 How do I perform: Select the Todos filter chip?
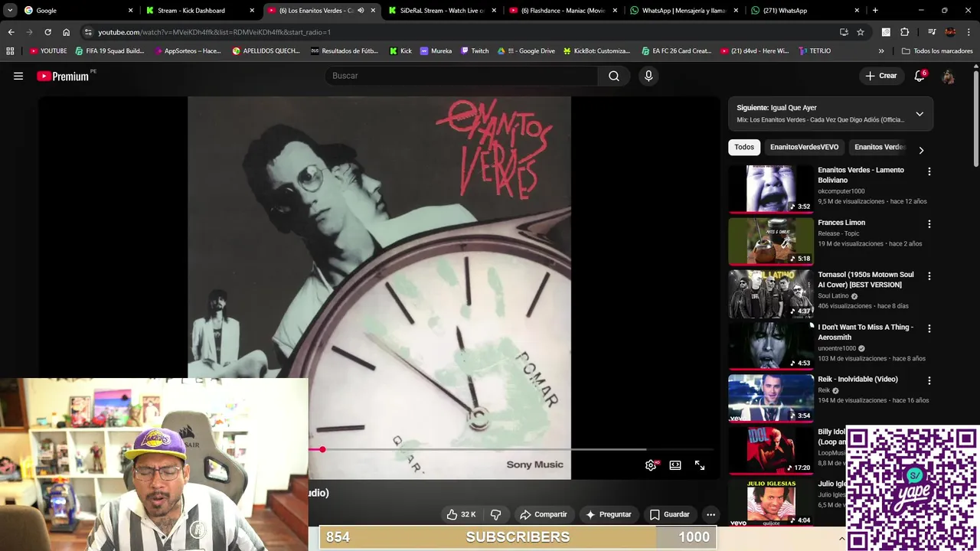click(x=744, y=147)
